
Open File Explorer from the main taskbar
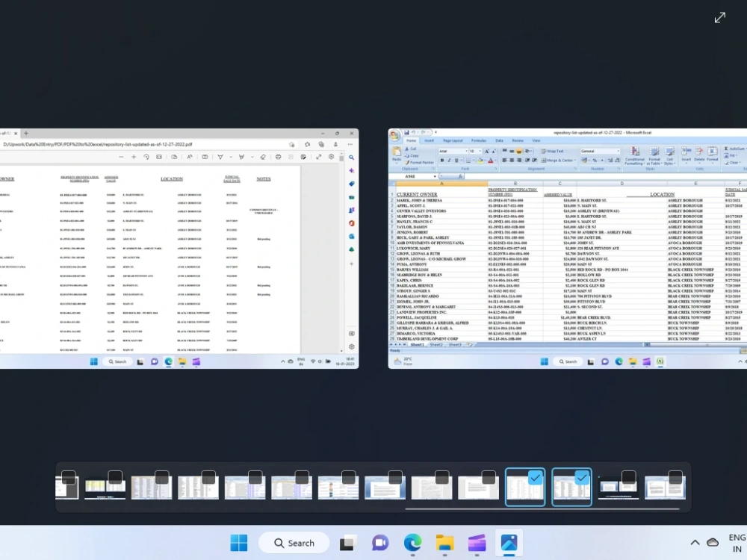[444, 542]
